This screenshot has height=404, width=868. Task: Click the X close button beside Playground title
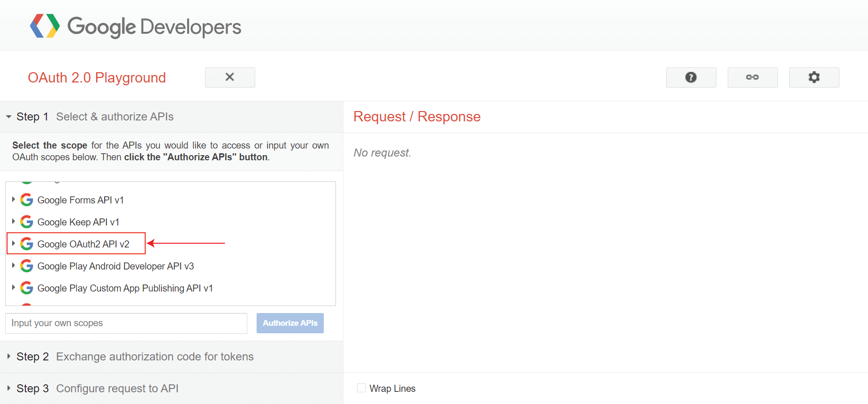coord(230,77)
